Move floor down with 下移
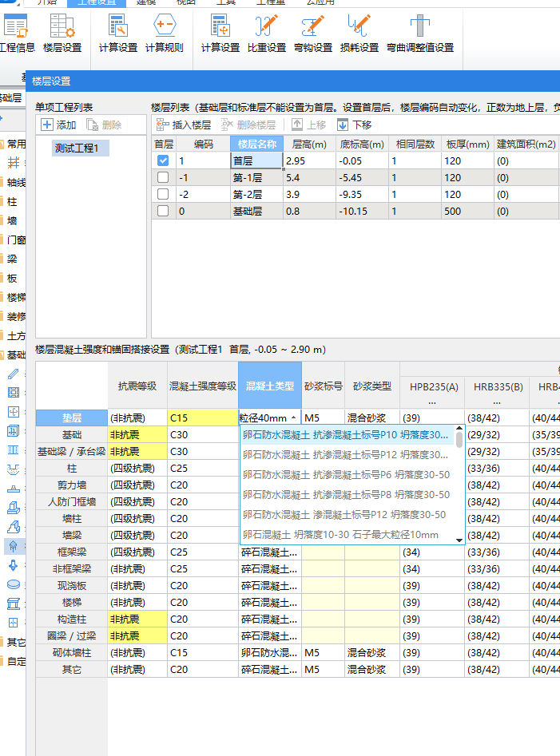This screenshot has height=756, width=560. tap(354, 125)
